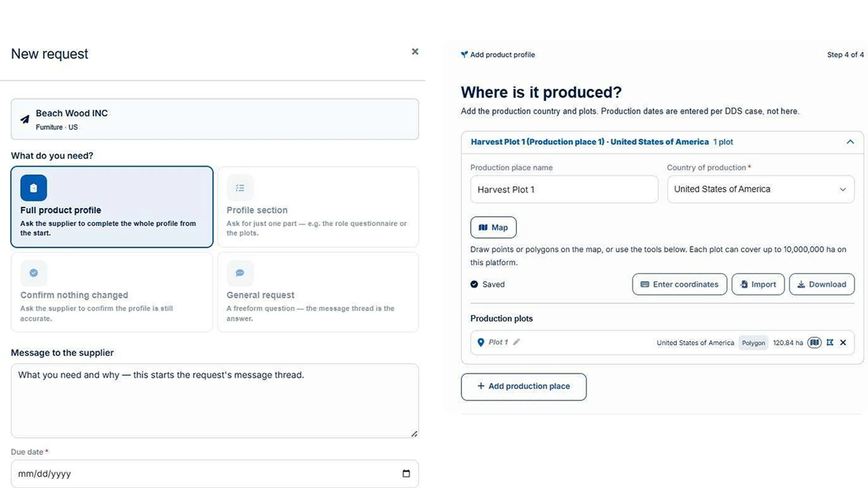This screenshot has width=868, height=488.
Task: Remove Plot 1 with the X icon
Action: coord(843,343)
